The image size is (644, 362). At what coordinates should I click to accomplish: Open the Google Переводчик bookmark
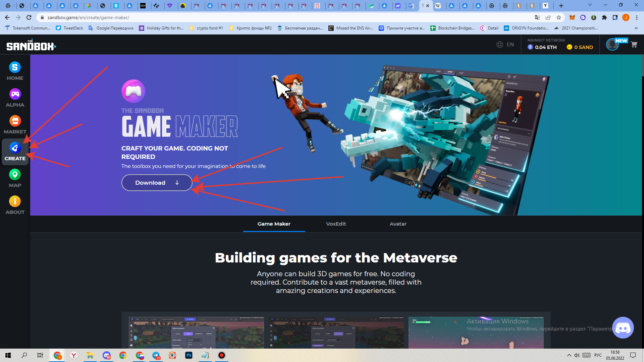[111, 28]
